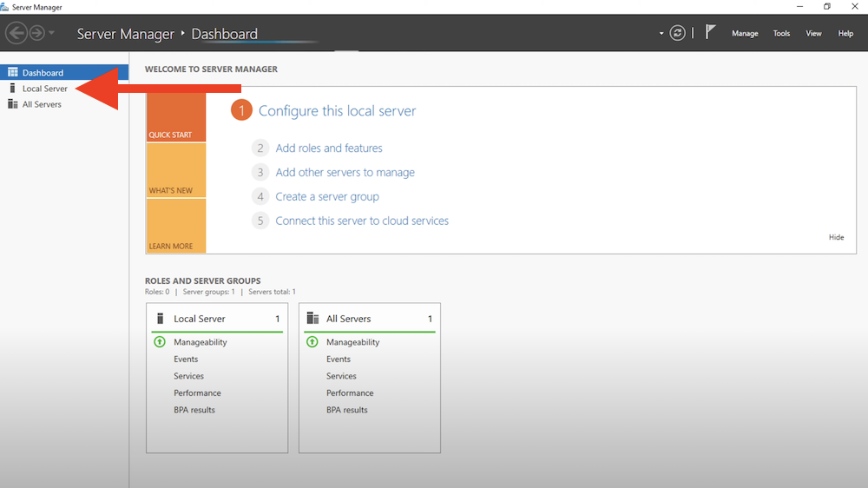Screen dimensions: 868x488
Task: Click Server Manager in the breadcrumb
Action: tap(126, 34)
